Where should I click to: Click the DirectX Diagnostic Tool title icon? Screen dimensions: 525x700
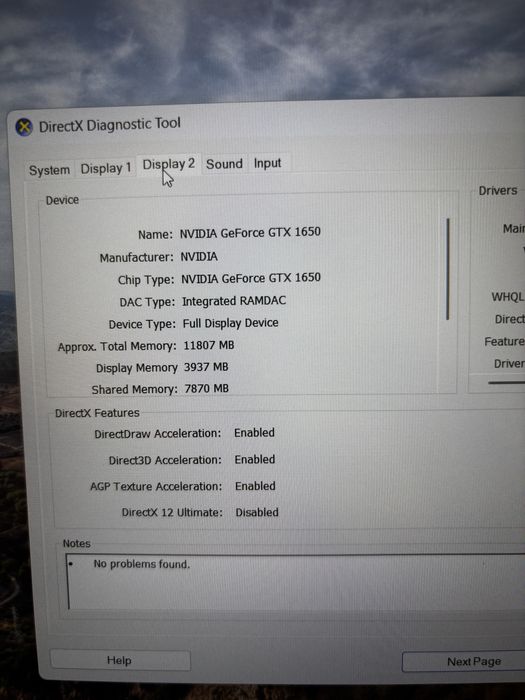pyautogui.click(x=24, y=127)
